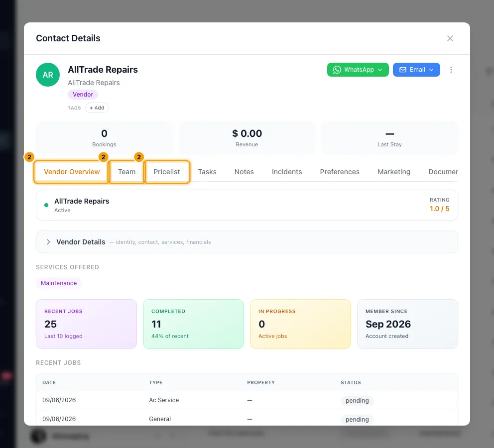The width and height of the screenshot is (494, 448).
Task: Click the AllTrade Repairs heading name
Action: click(103, 70)
